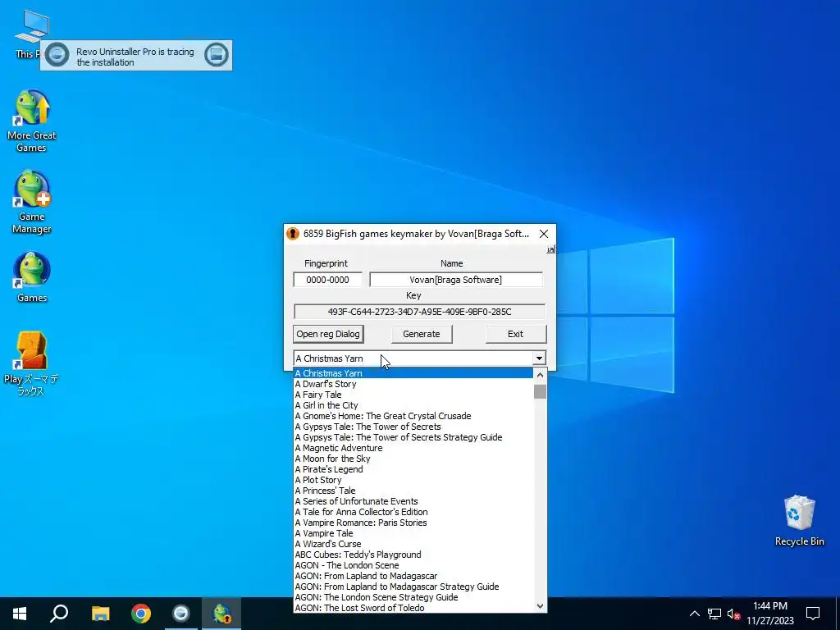
Task: Click the generated Key field
Action: [419, 312]
